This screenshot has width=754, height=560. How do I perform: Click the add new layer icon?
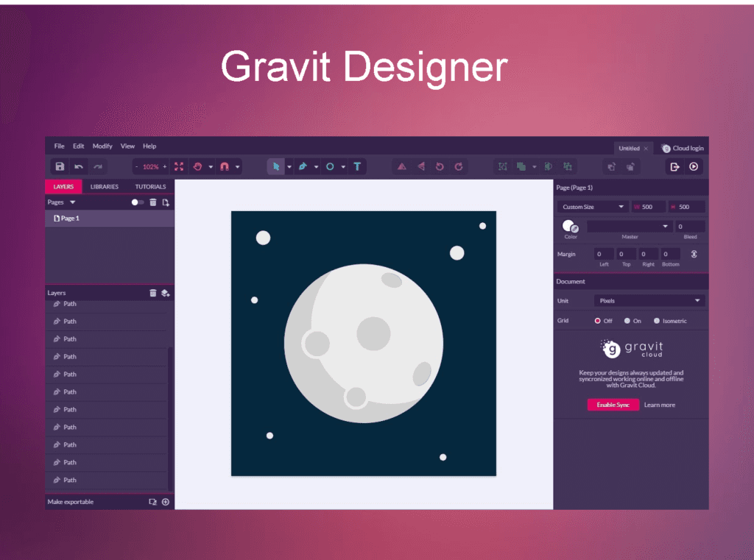click(166, 293)
